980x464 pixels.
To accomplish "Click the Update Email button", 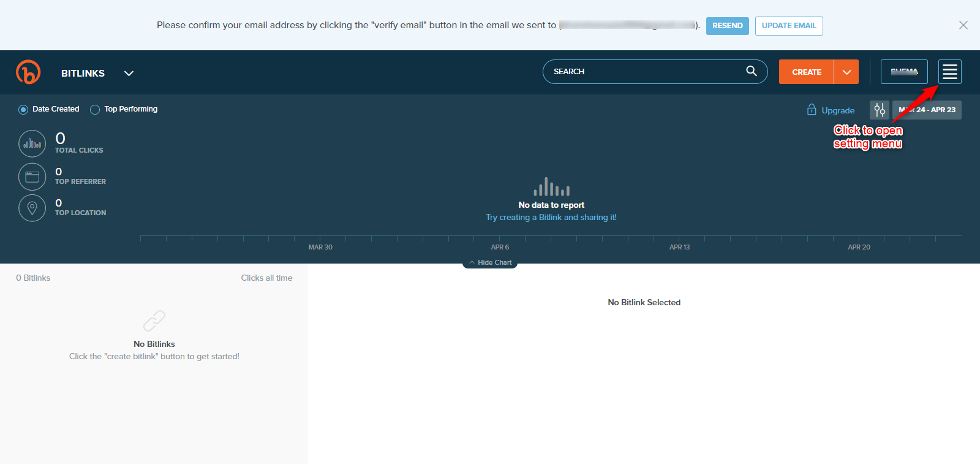I will [x=789, y=26].
